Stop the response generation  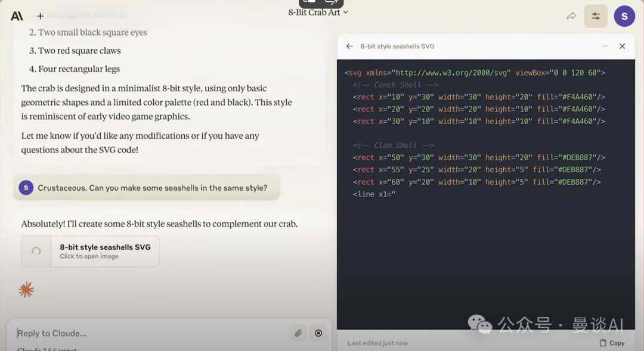pyautogui.click(x=318, y=333)
